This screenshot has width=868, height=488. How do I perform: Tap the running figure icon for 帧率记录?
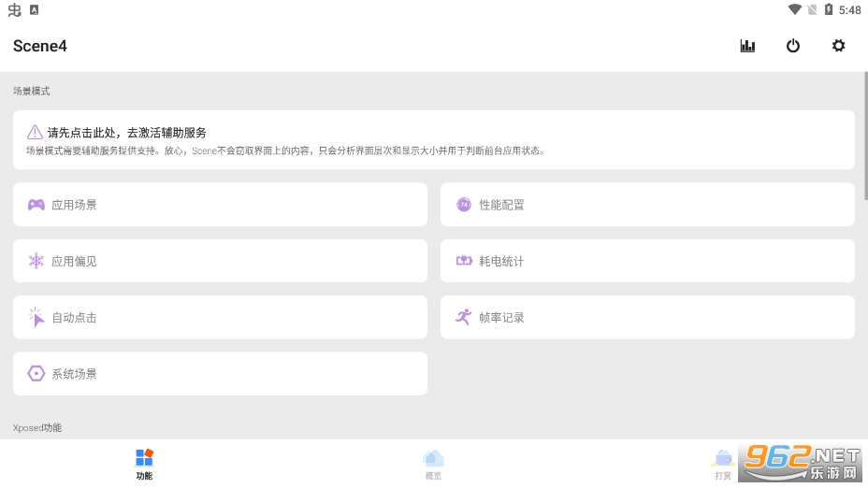pyautogui.click(x=464, y=317)
